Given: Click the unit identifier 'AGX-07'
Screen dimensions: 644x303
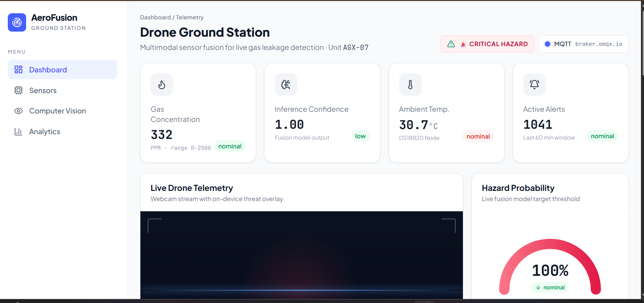Looking at the screenshot, I should (x=356, y=48).
